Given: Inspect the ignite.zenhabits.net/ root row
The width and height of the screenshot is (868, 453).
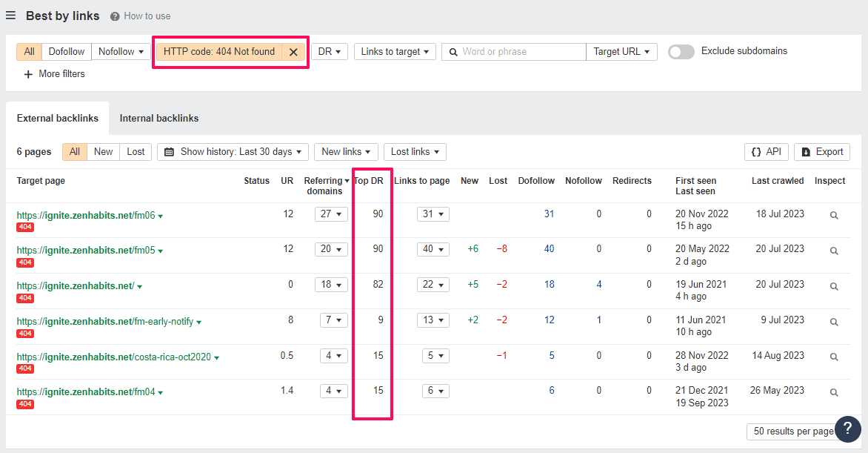Looking at the screenshot, I should click(834, 287).
